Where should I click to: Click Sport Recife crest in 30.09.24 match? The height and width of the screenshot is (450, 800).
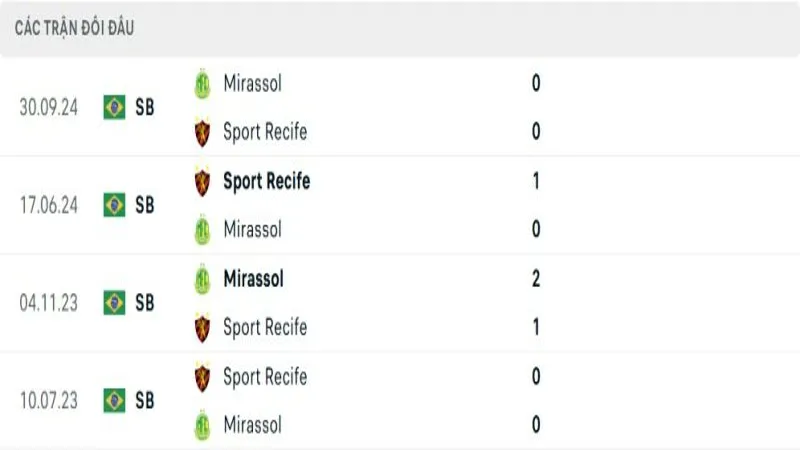point(203,132)
